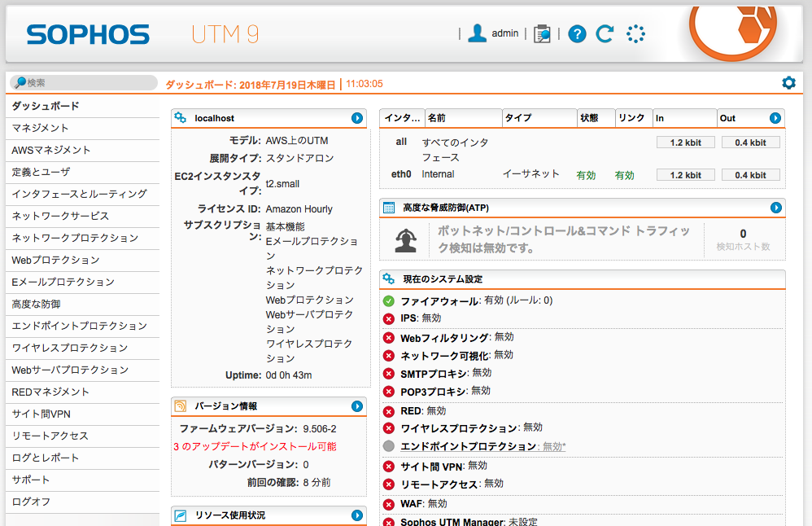The image size is (812, 526).
Task: Open dashboard settings gear icon
Action: [x=788, y=83]
